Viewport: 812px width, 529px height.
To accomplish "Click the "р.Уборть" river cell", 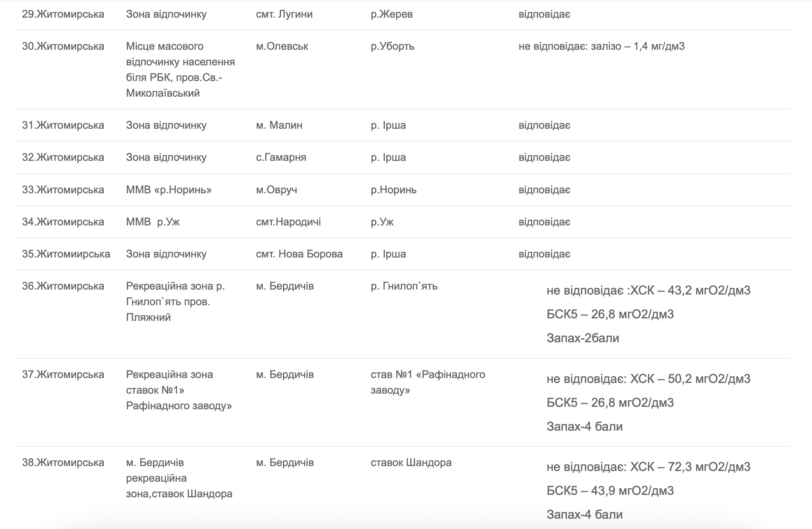I will point(392,46).
